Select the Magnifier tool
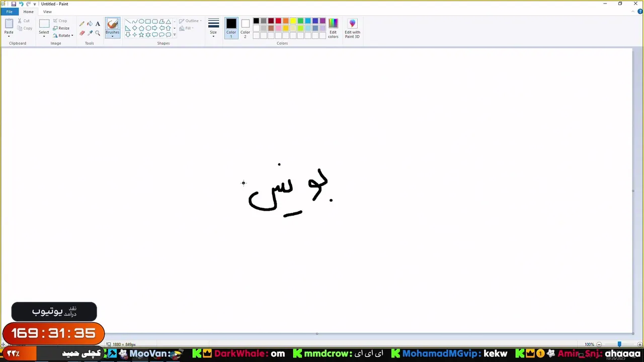The width and height of the screenshot is (644, 362). click(x=98, y=33)
